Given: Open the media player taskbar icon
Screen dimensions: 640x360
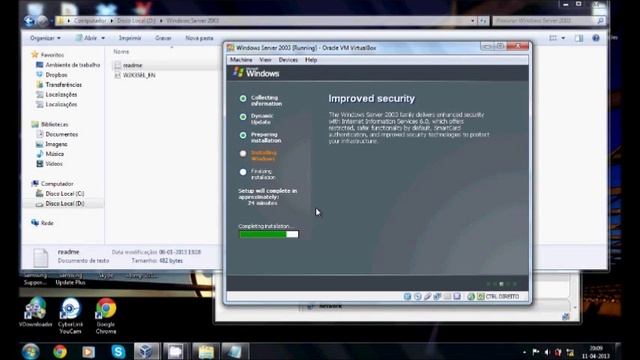Looking at the screenshot, I should pos(88,351).
